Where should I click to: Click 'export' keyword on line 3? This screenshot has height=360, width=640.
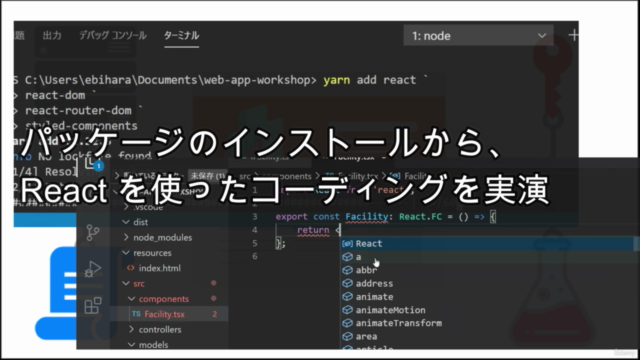tap(291, 217)
